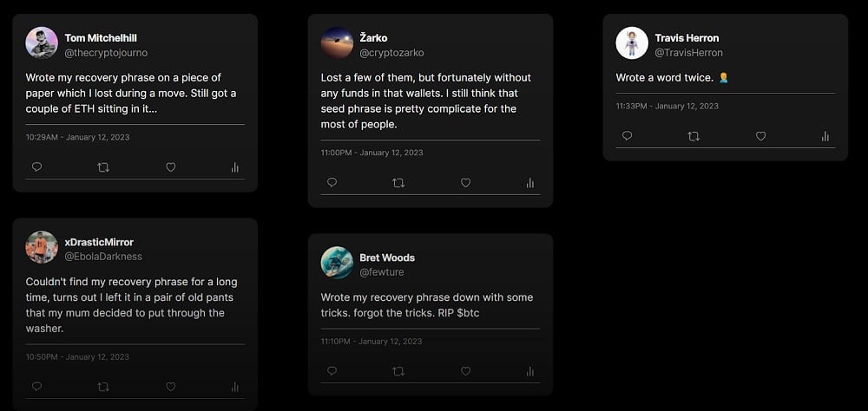Open the @TravisHerron profile handle

[688, 53]
